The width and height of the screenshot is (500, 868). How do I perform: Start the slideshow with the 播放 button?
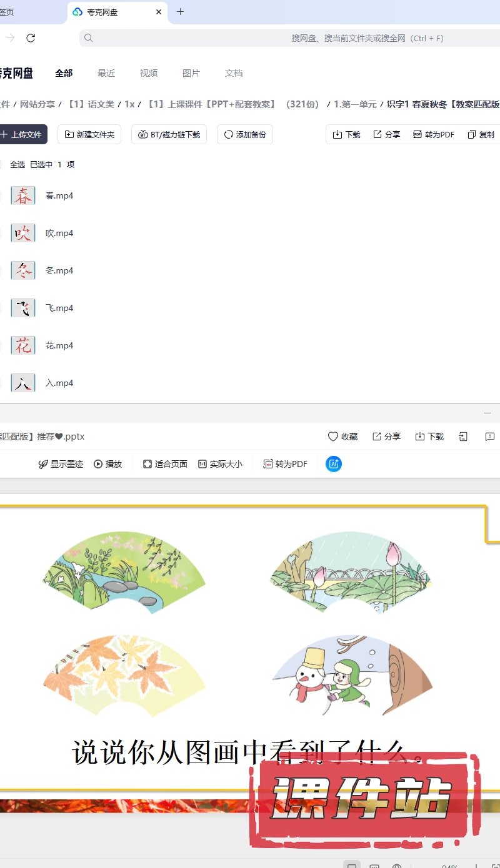point(107,464)
